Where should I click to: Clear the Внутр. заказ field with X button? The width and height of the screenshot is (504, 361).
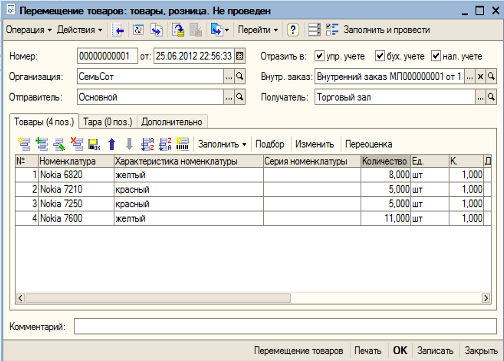coord(480,77)
